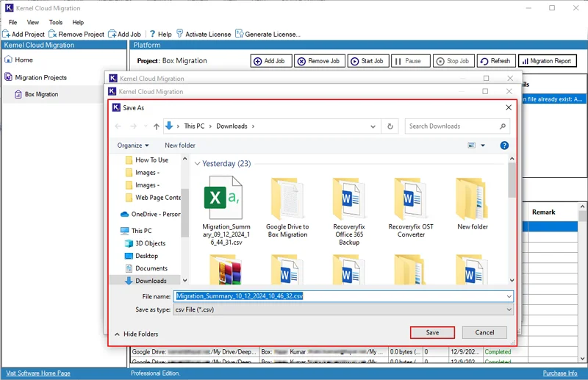
Task: Click Stop Job button
Action: point(453,61)
